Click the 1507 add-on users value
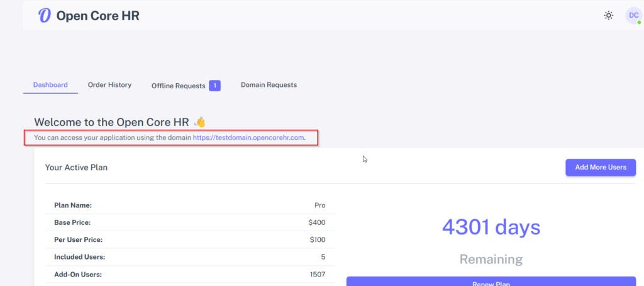The image size is (644, 286). pos(318,275)
